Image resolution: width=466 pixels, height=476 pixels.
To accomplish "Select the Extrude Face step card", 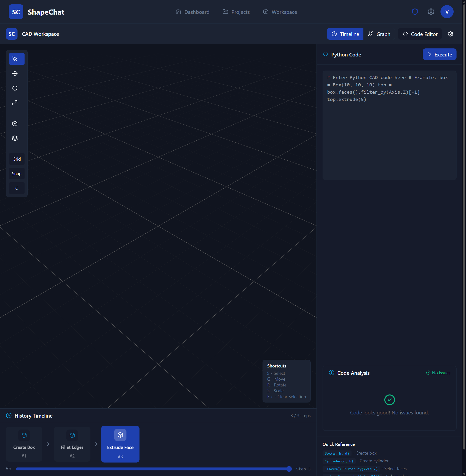I will click(120, 444).
